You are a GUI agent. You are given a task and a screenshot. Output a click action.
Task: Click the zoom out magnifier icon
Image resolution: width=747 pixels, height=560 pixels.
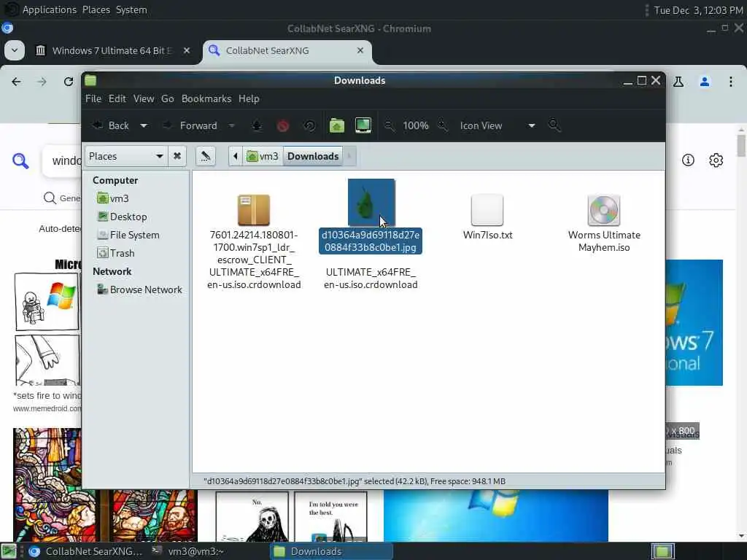coord(390,125)
